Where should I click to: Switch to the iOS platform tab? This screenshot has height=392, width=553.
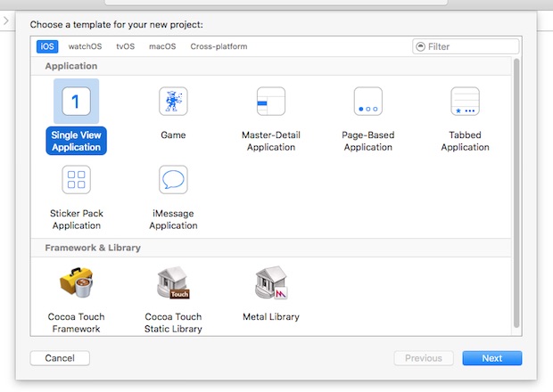point(47,46)
